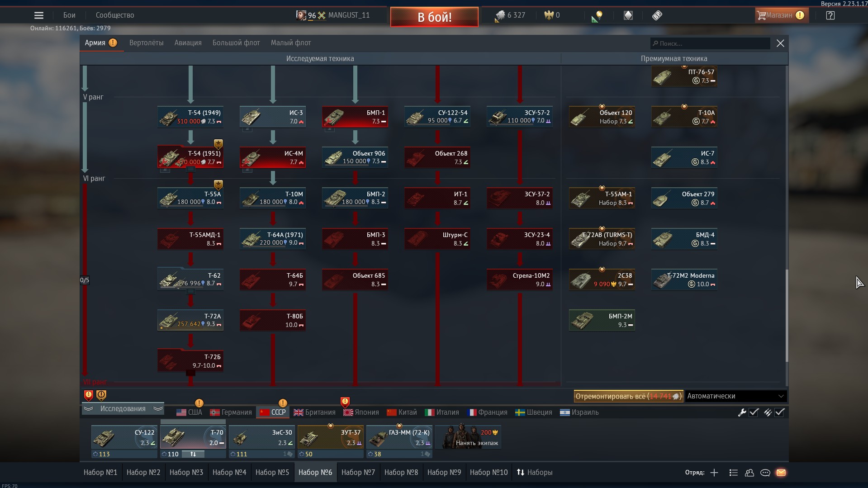This screenshot has height=488, width=868.
Task: Switch to preset Набор №1
Action: click(x=100, y=473)
